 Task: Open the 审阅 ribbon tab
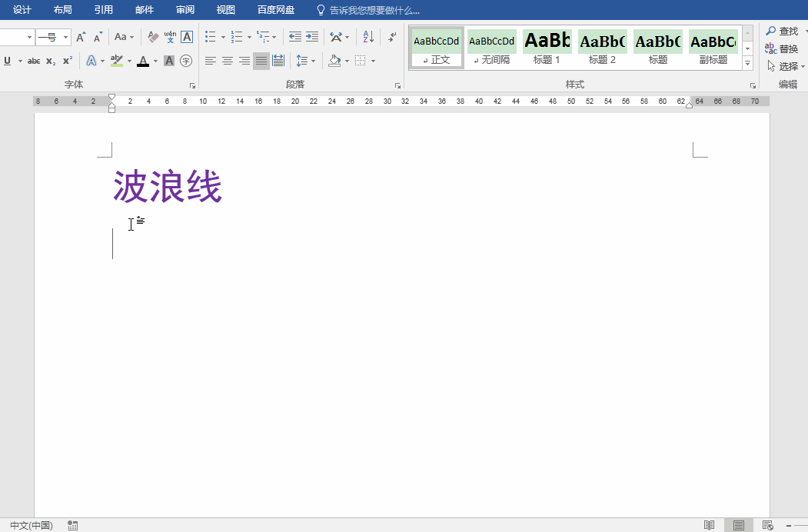coord(185,10)
